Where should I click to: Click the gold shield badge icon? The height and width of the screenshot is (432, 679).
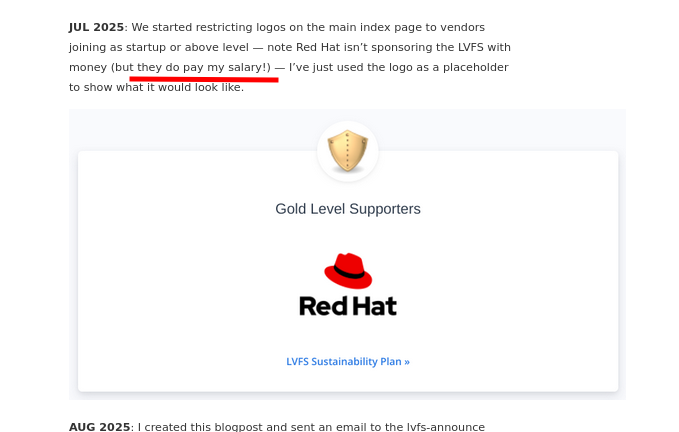(x=348, y=151)
